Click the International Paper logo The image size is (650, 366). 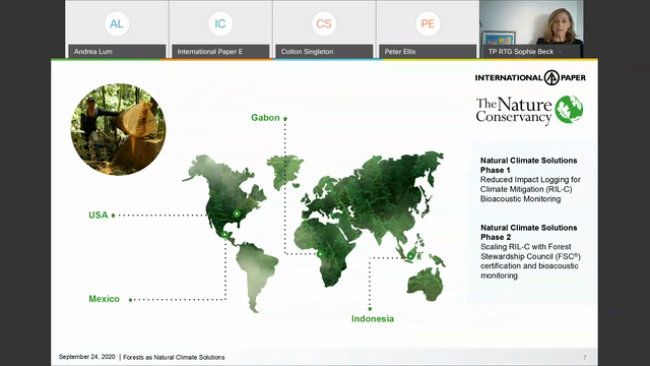tap(530, 78)
